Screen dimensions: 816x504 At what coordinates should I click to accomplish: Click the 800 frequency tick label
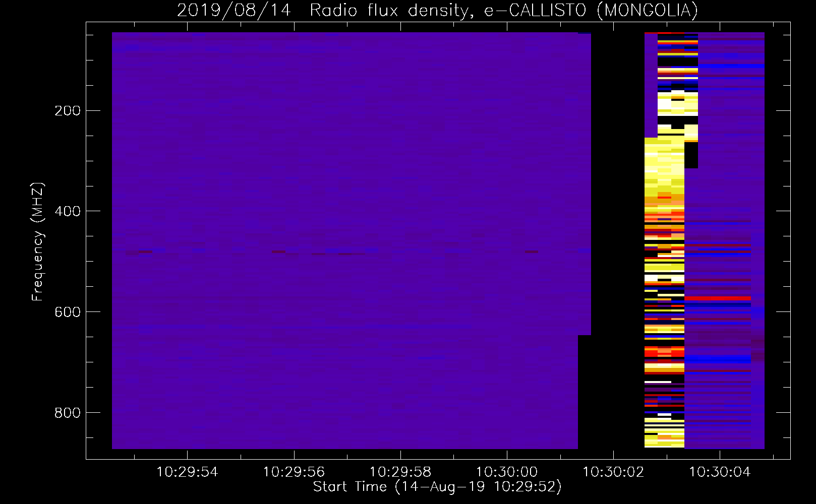[68, 413]
